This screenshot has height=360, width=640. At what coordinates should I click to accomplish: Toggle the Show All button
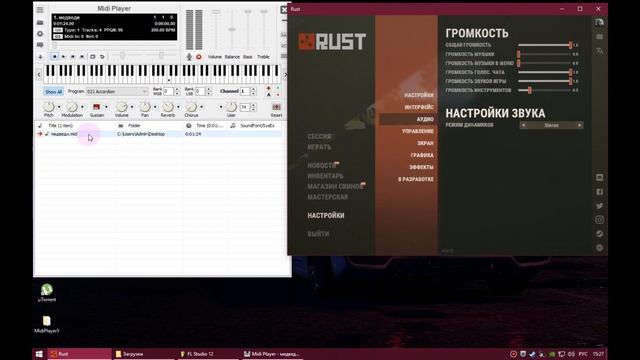[54, 92]
